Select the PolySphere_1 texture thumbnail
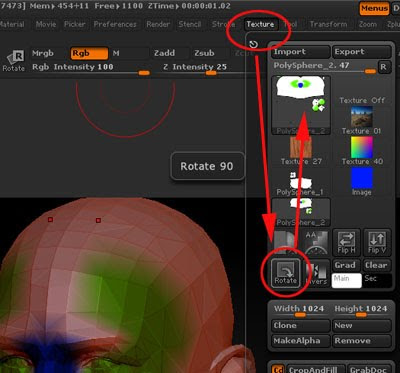The height and width of the screenshot is (373, 400). point(301,183)
